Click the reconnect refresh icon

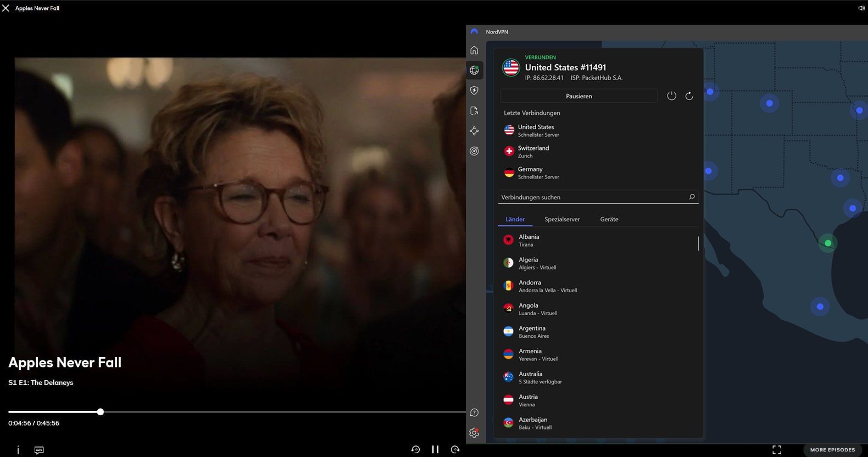pos(689,96)
